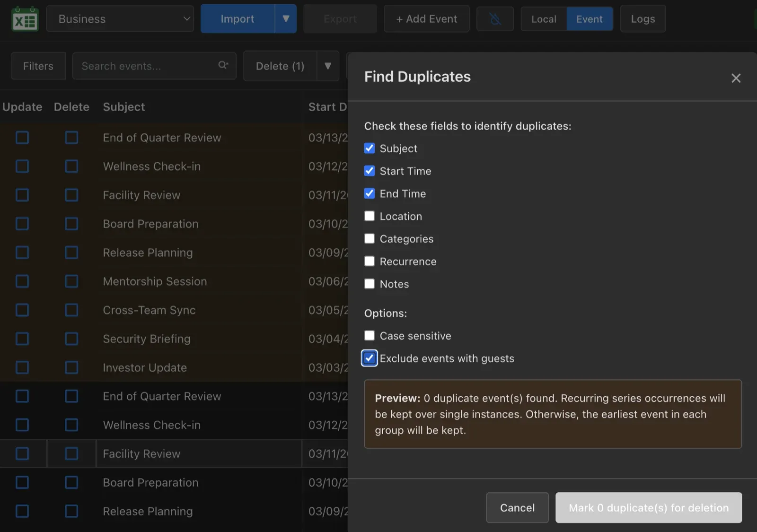Toggle Delete checkbox for Security Briefing
Image resolution: width=757 pixels, height=532 pixels.
71,339
